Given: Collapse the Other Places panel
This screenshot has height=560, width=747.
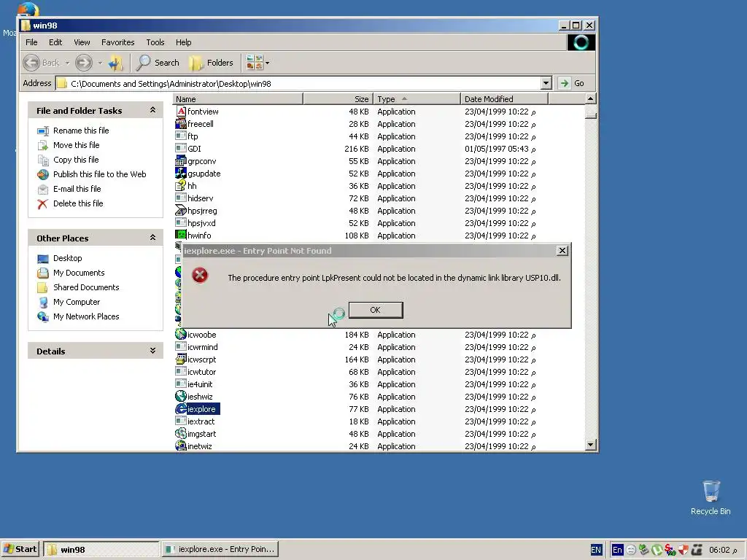Looking at the screenshot, I should [x=152, y=238].
